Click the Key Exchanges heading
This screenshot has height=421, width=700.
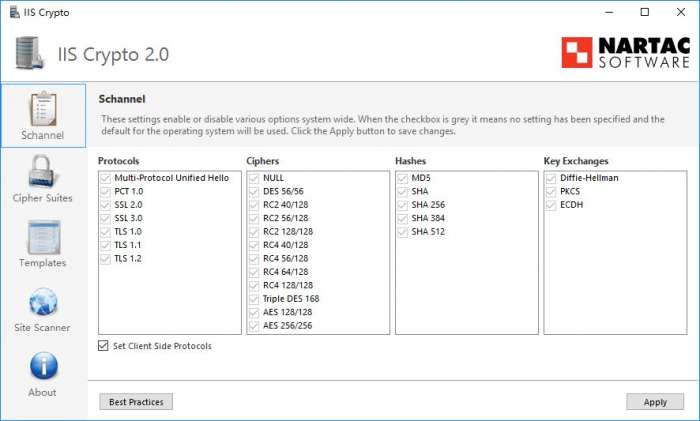tap(576, 161)
